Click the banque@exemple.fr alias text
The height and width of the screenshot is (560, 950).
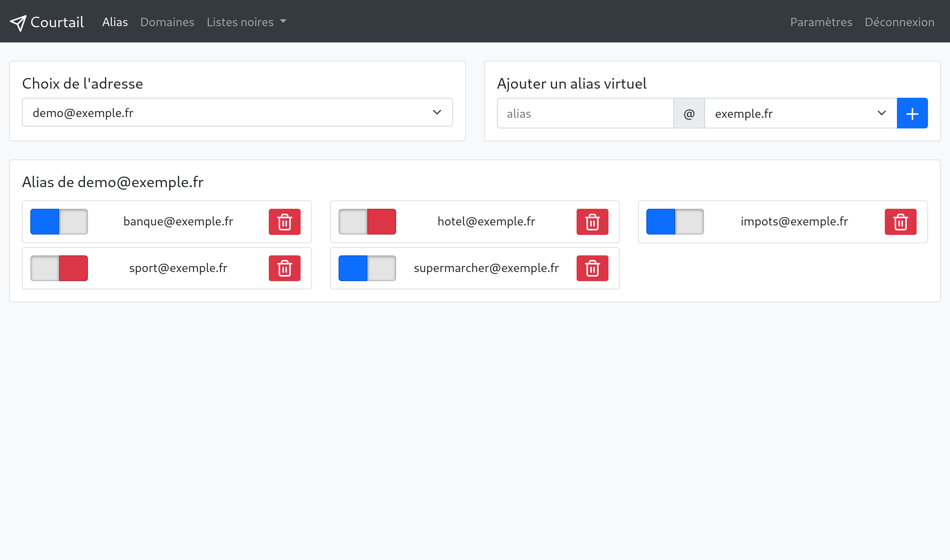[178, 221]
